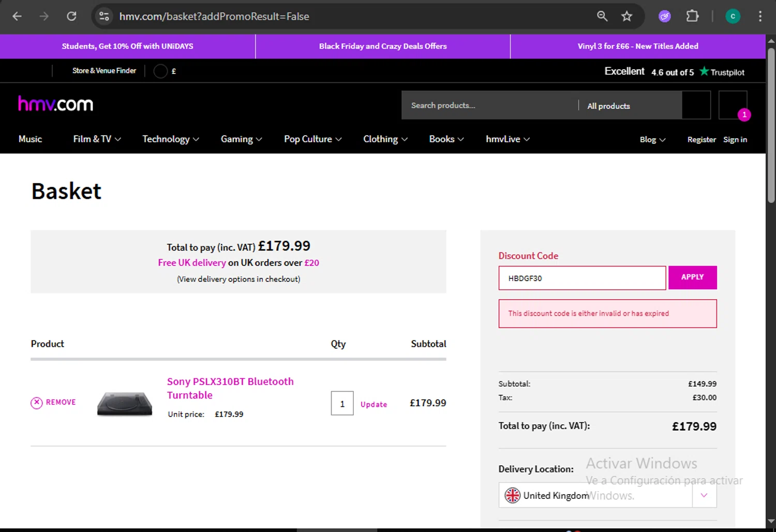The image size is (776, 532).
Task: Expand the Books menu
Action: click(x=446, y=139)
